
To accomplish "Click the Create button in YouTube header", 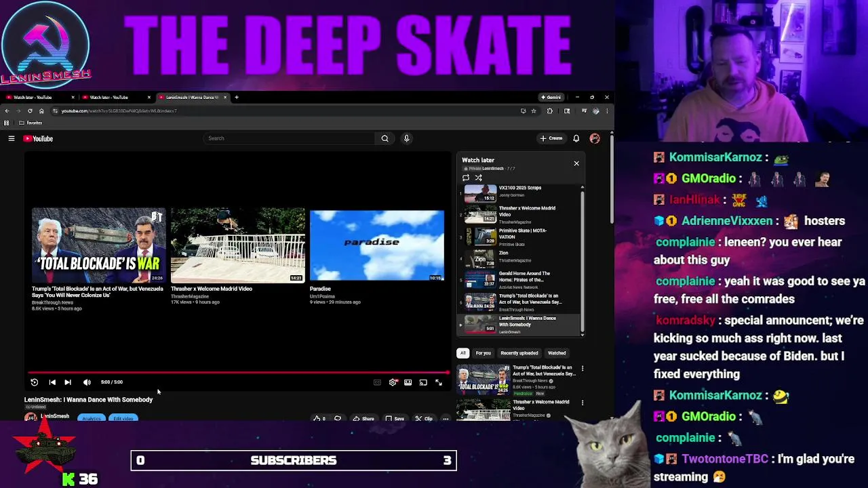I will tap(551, 138).
